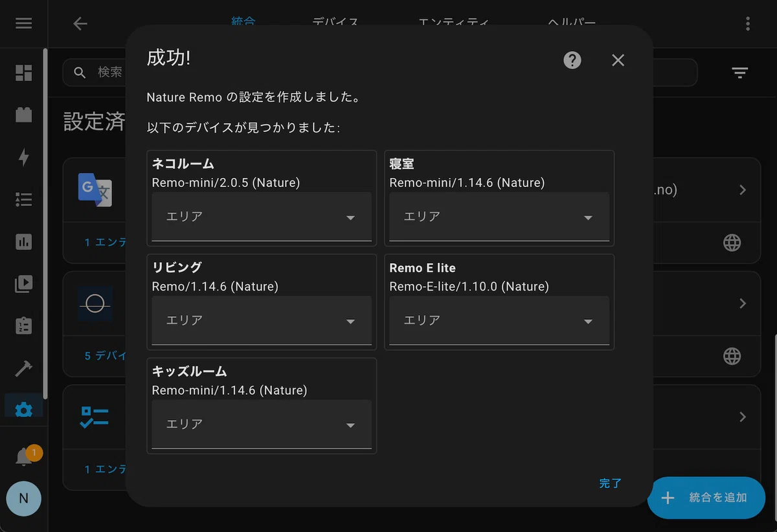Click the globe icon on first integration card

pyautogui.click(x=732, y=243)
